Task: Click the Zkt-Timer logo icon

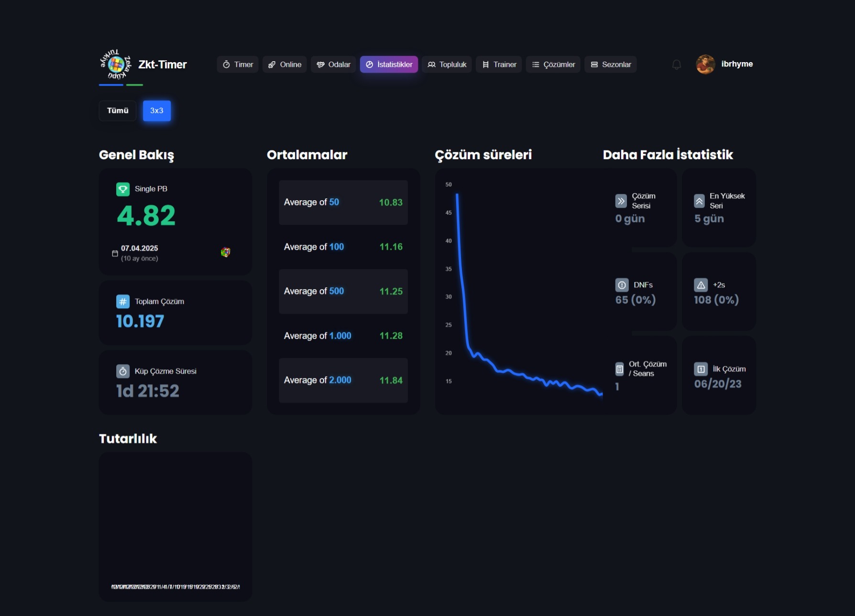Action: click(116, 64)
